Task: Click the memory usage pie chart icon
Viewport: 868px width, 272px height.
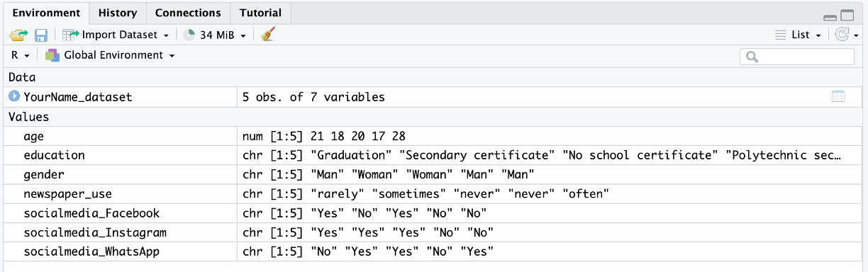Action: [x=189, y=35]
